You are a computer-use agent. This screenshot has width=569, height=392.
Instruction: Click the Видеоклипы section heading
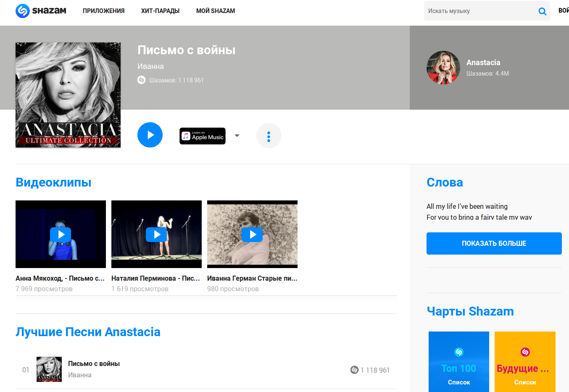[x=53, y=182]
